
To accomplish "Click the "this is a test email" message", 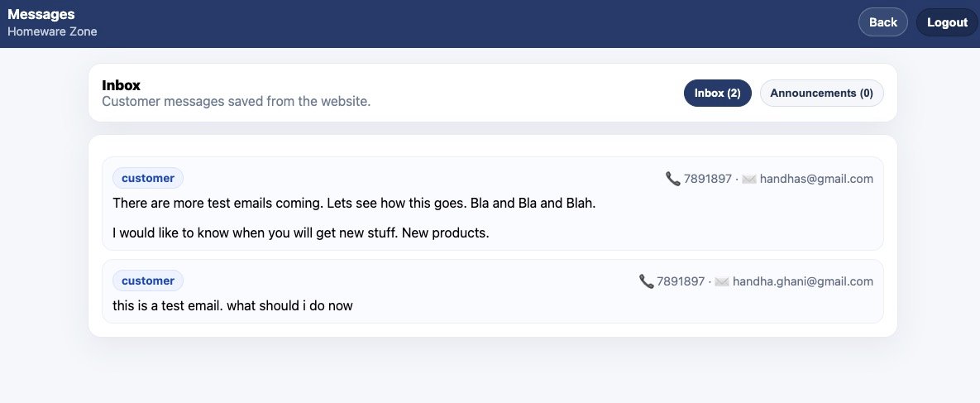I will point(232,305).
